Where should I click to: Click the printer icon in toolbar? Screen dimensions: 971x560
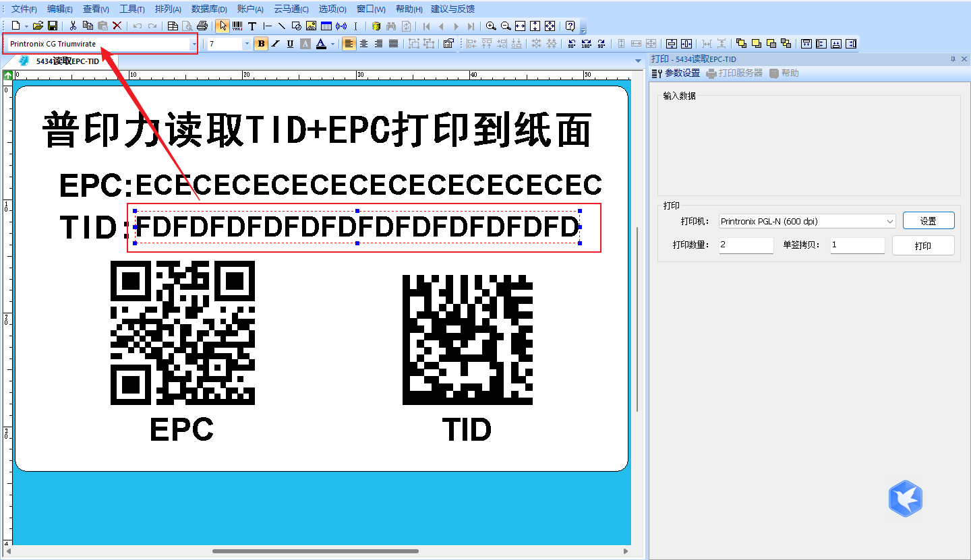(x=202, y=26)
